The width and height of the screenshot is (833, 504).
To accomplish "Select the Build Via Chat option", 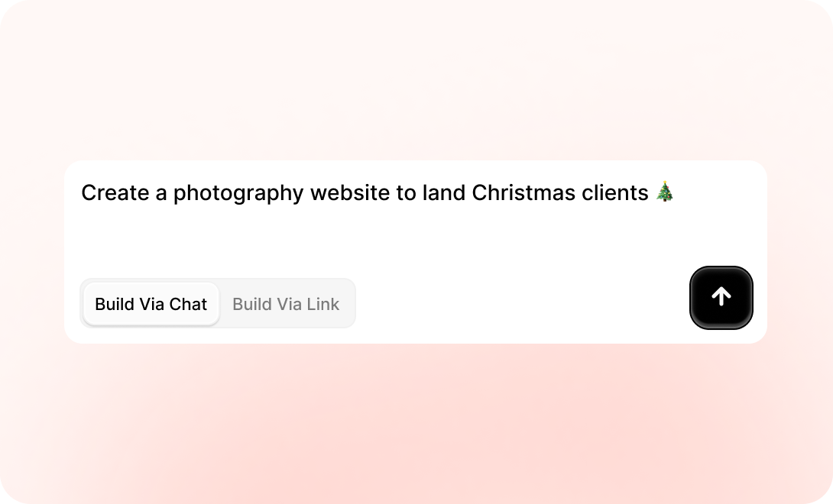I will pyautogui.click(x=151, y=304).
